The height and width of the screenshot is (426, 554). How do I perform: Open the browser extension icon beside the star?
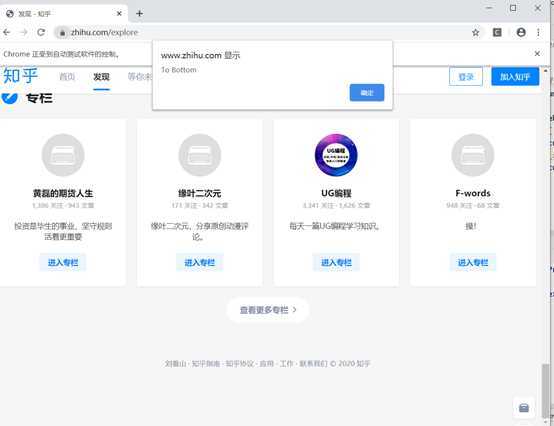pyautogui.click(x=497, y=32)
